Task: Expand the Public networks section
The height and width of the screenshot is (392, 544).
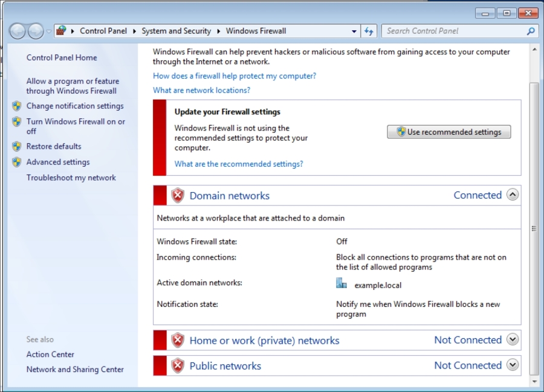Action: pos(513,365)
